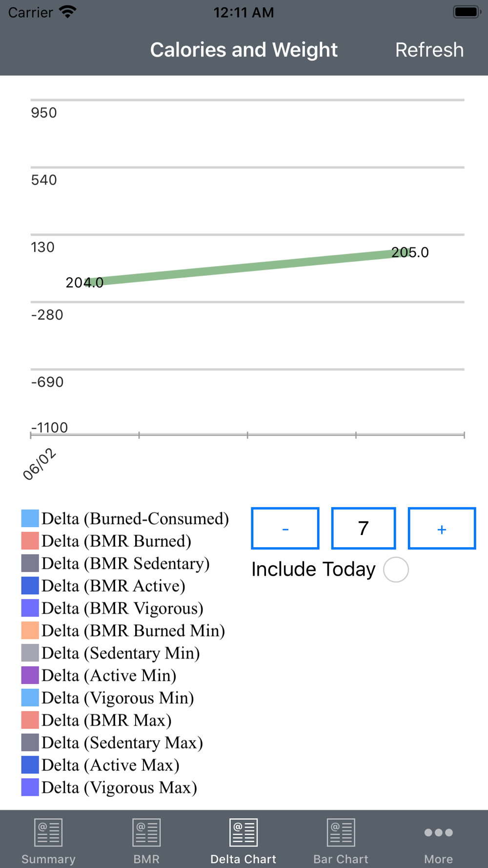Screen dimensions: 488x868
Task: Open the BMR tab icon
Action: 146,832
